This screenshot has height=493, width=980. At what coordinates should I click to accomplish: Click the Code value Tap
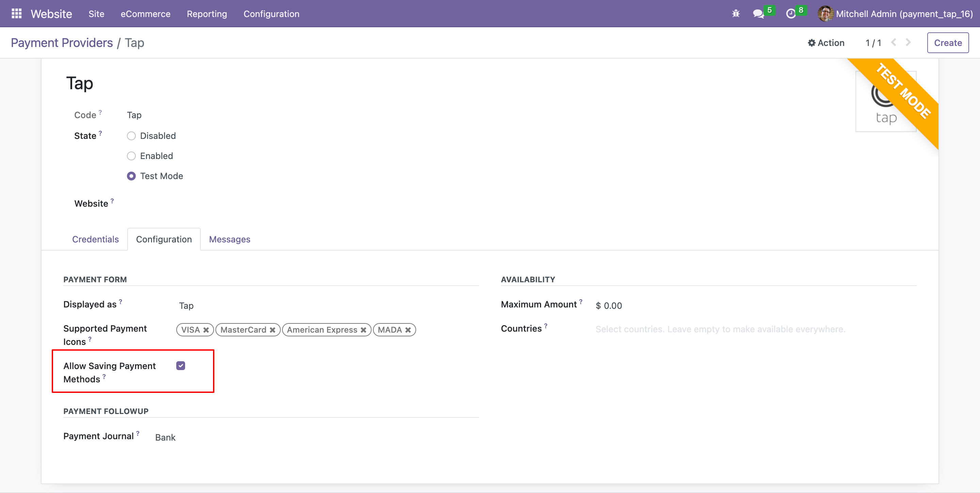click(x=134, y=115)
